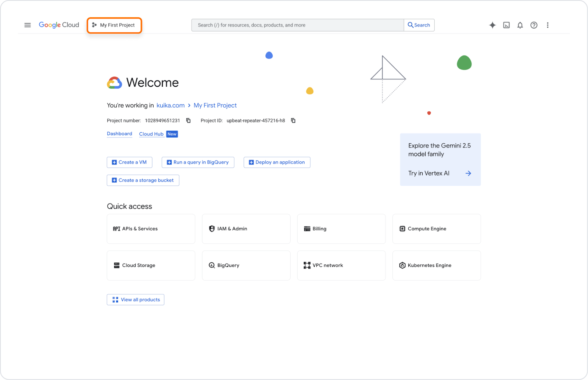Click the Compute Engine chip icon
Image resolution: width=588 pixels, height=380 pixels.
(402, 229)
